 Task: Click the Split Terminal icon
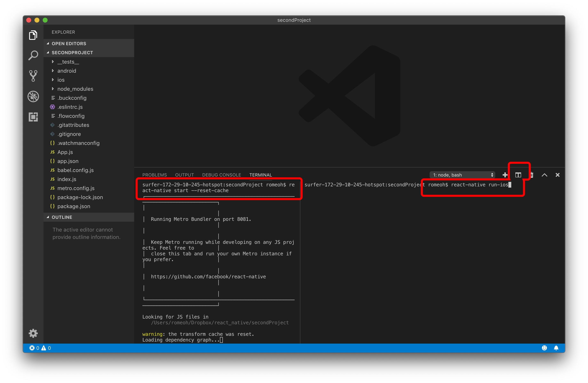coord(518,175)
